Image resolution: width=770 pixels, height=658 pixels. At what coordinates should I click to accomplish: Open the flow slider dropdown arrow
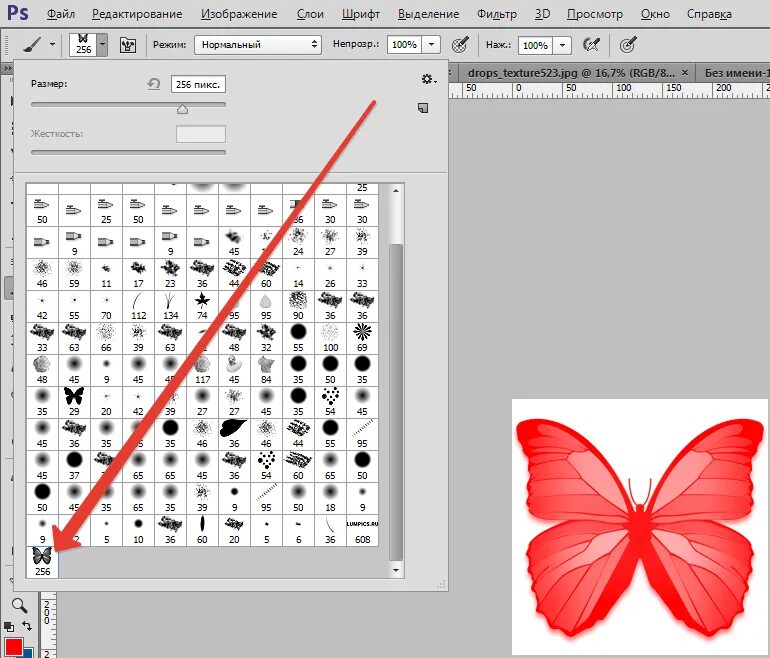pos(562,45)
